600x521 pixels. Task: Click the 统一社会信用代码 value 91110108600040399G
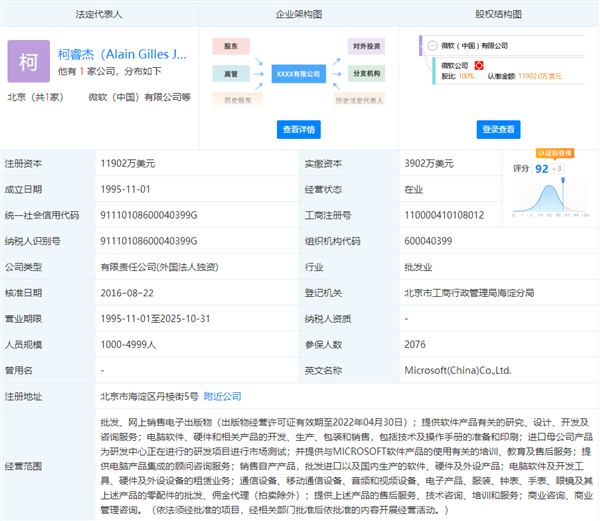(148, 215)
